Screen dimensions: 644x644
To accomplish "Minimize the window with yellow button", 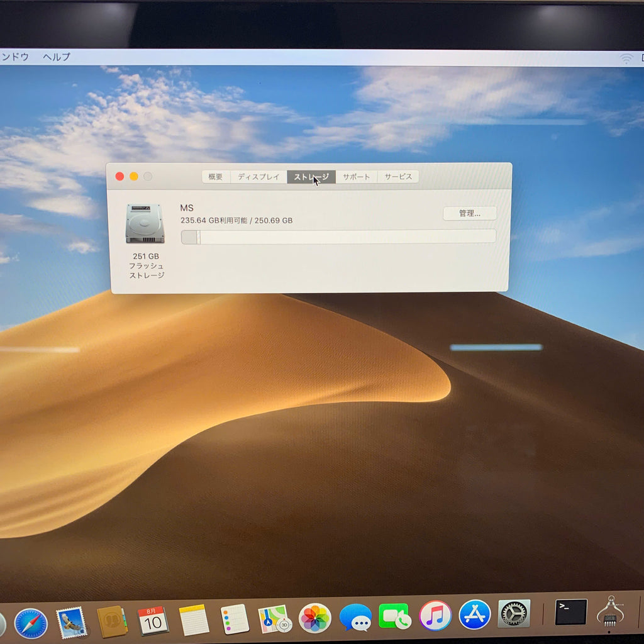I will (133, 176).
